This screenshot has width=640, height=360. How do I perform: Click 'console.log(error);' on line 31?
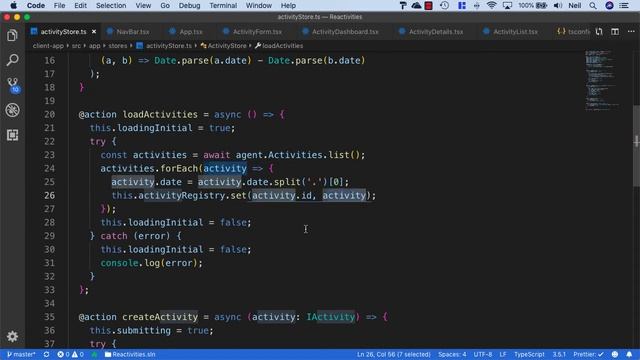point(151,263)
